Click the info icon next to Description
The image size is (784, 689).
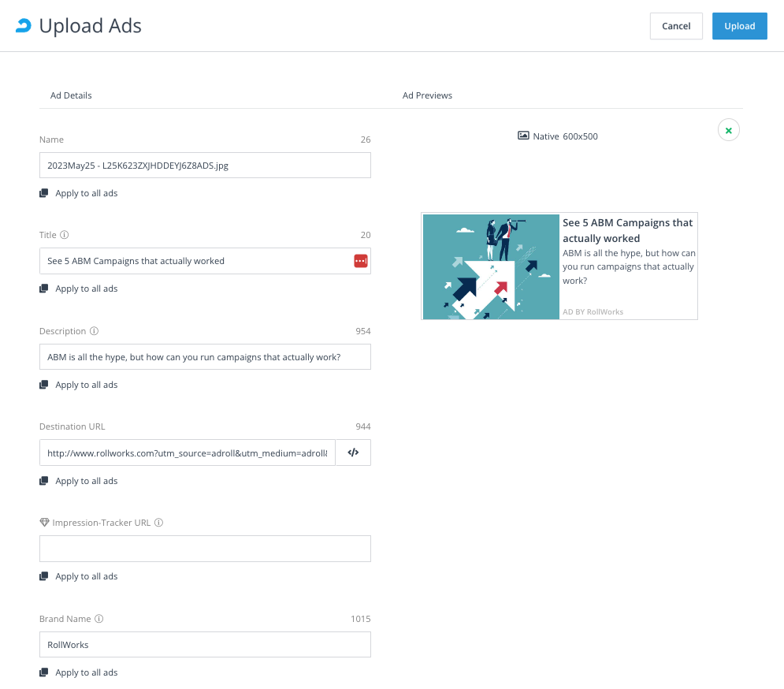94,330
